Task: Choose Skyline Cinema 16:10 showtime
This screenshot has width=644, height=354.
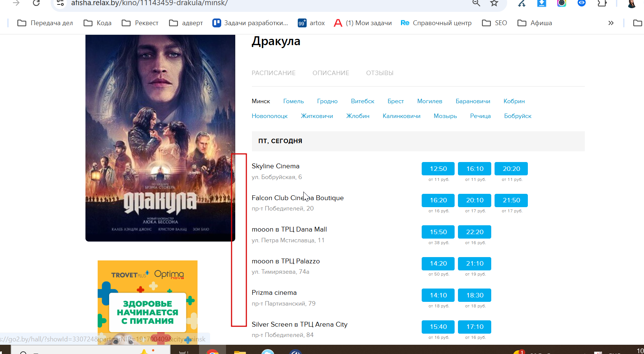Action: pyautogui.click(x=475, y=169)
